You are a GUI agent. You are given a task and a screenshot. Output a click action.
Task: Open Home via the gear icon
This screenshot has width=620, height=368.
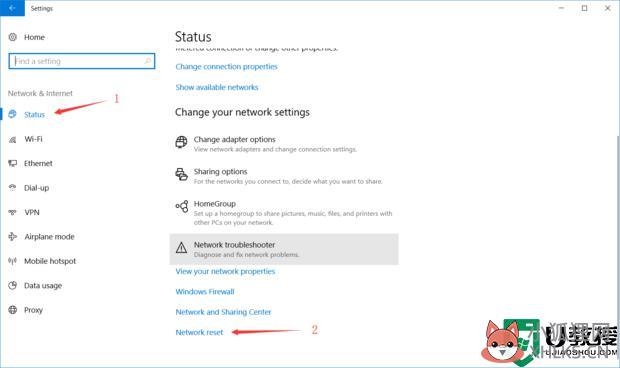point(13,37)
